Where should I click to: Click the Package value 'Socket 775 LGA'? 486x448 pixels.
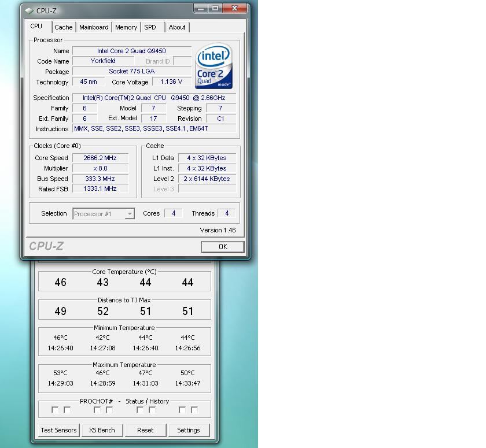coord(132,71)
